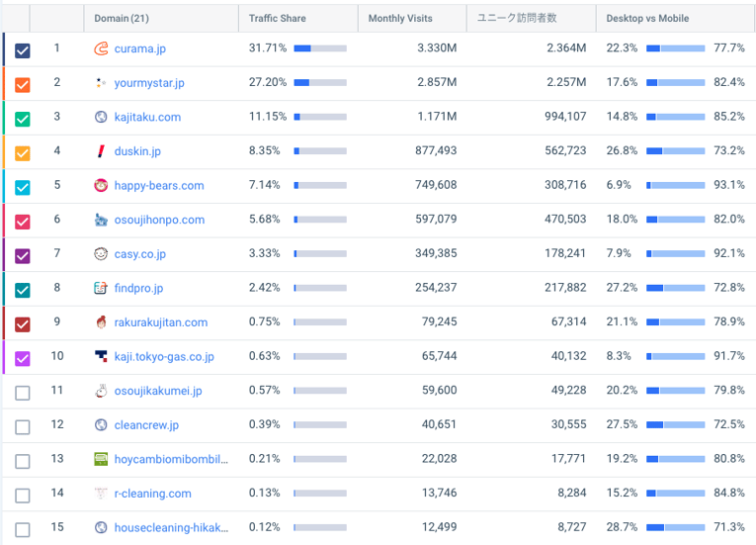The width and height of the screenshot is (756, 545).
Task: Open the kaji.tokyo-gas.co.jp link
Action: click(164, 357)
